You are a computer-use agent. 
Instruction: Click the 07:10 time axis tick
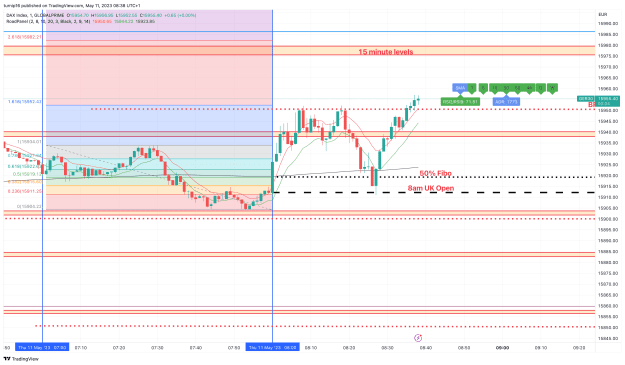(81, 348)
